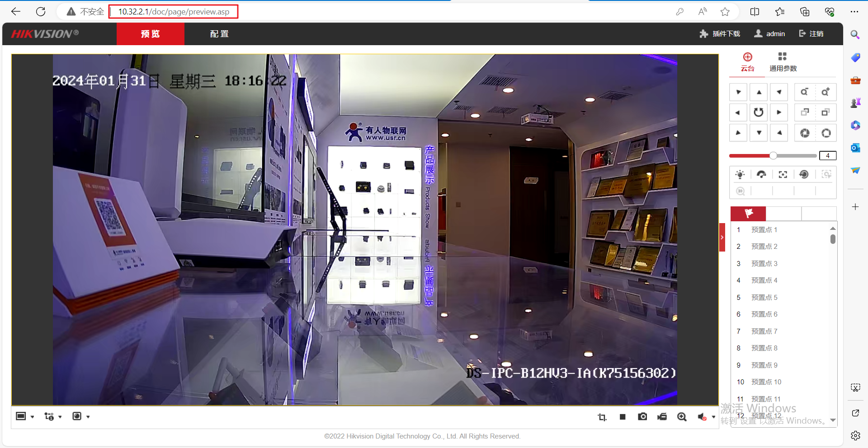This screenshot has height=448, width=868.
Task: Stop live view with the square button
Action: pyautogui.click(x=623, y=417)
